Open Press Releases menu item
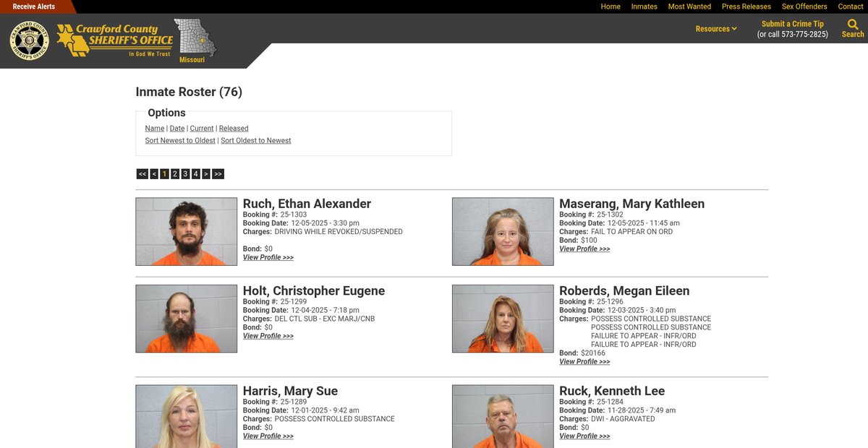Viewport: 868px width, 448px height. 746,7
